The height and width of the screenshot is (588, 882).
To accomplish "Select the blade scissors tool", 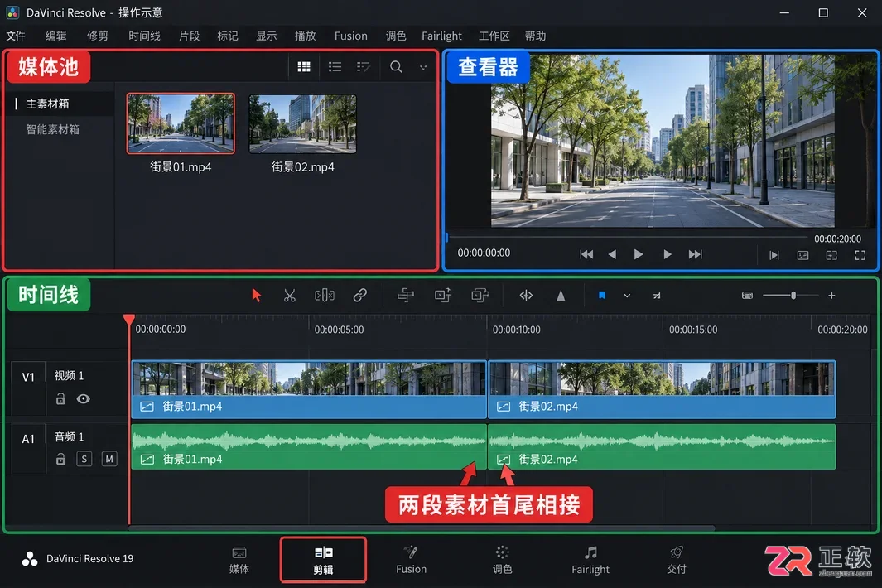I will (x=290, y=296).
